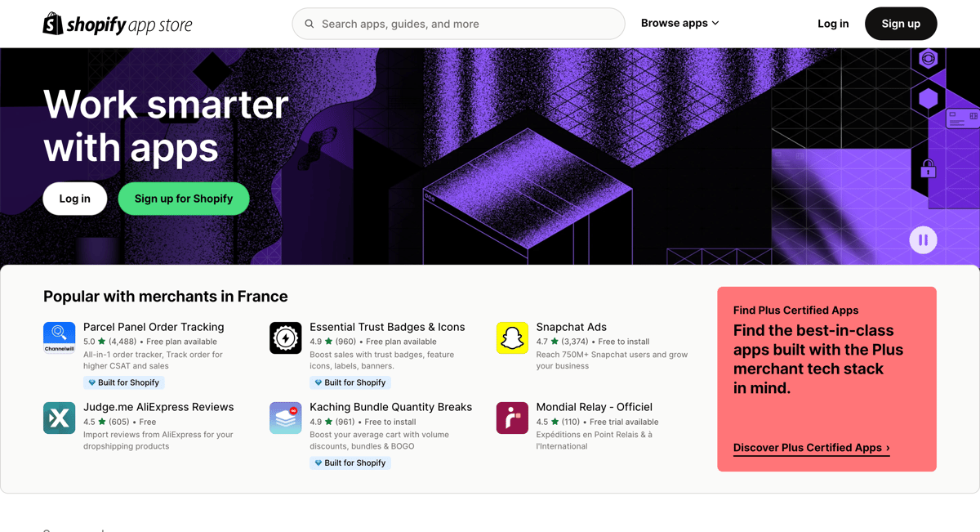Click the Popular with merchants in France heading
The width and height of the screenshot is (980, 532).
point(166,297)
